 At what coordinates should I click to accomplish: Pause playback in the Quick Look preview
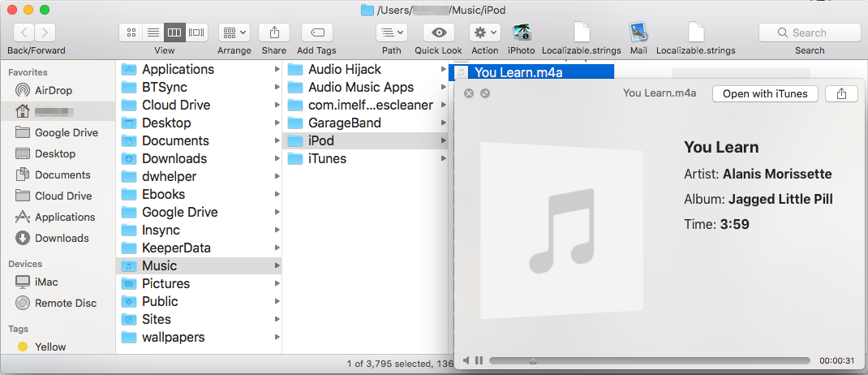[479, 360]
